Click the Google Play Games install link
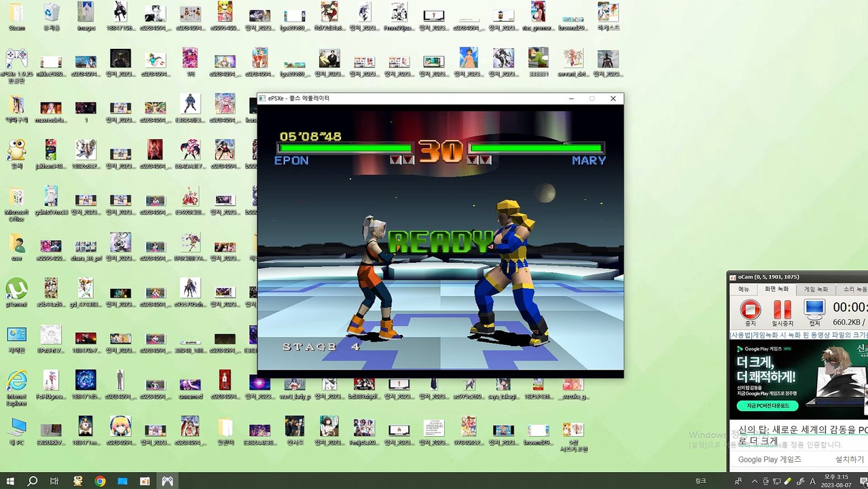 click(x=850, y=460)
